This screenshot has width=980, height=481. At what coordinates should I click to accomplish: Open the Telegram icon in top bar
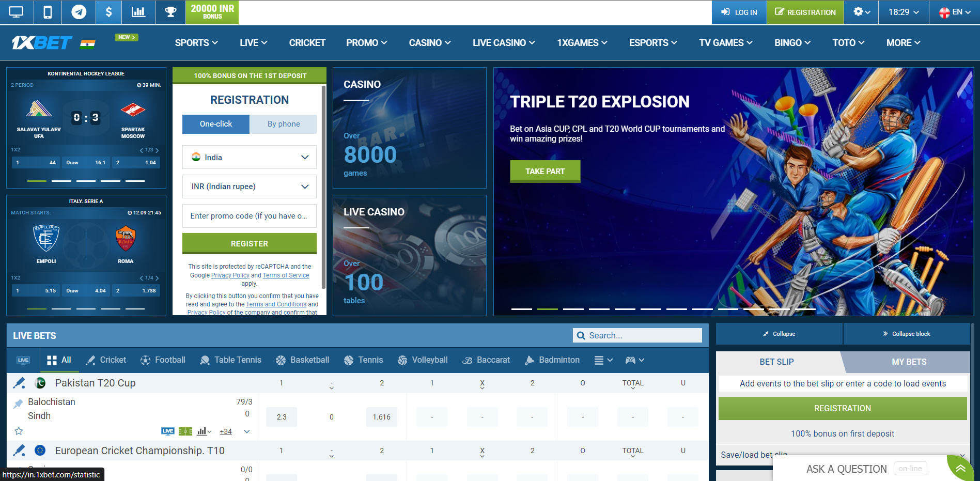79,12
